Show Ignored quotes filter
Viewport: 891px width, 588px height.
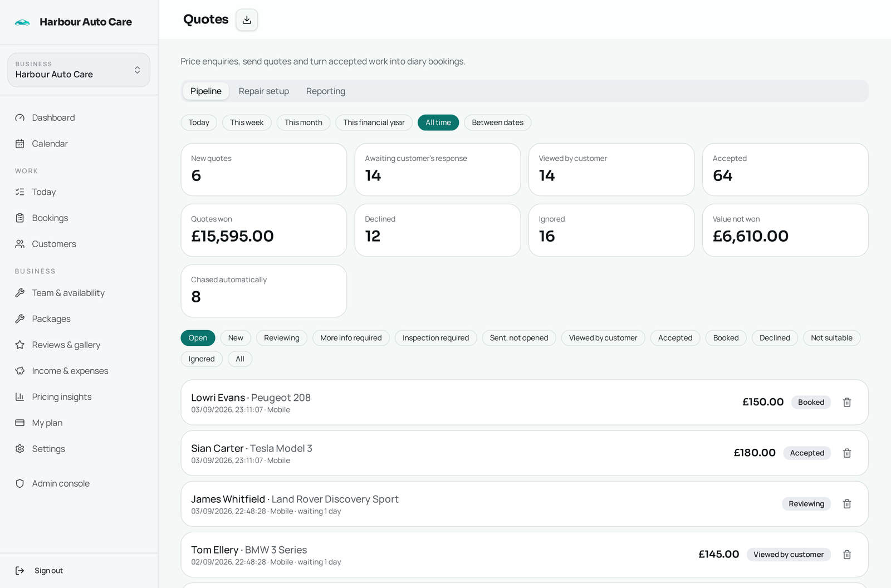point(202,359)
